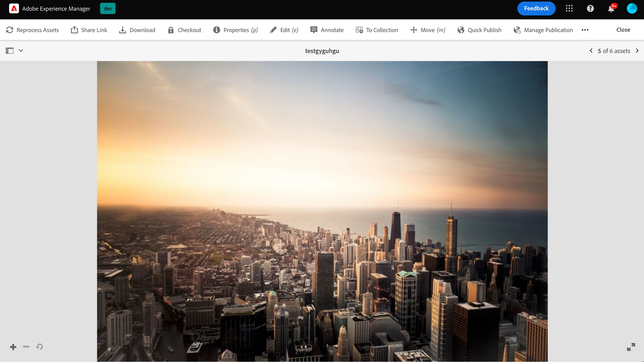The height and width of the screenshot is (362, 644).
Task: Toggle fullscreen image view
Action: click(x=631, y=347)
